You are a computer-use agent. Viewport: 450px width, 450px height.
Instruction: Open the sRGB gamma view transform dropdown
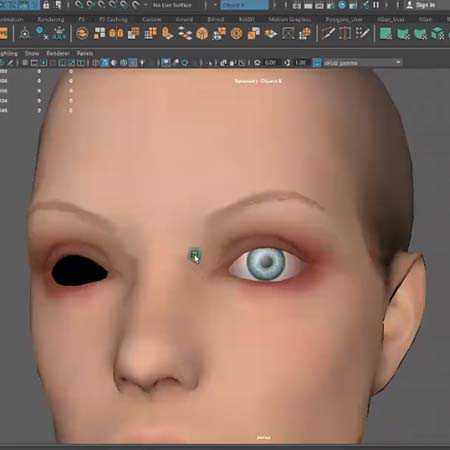click(x=363, y=62)
